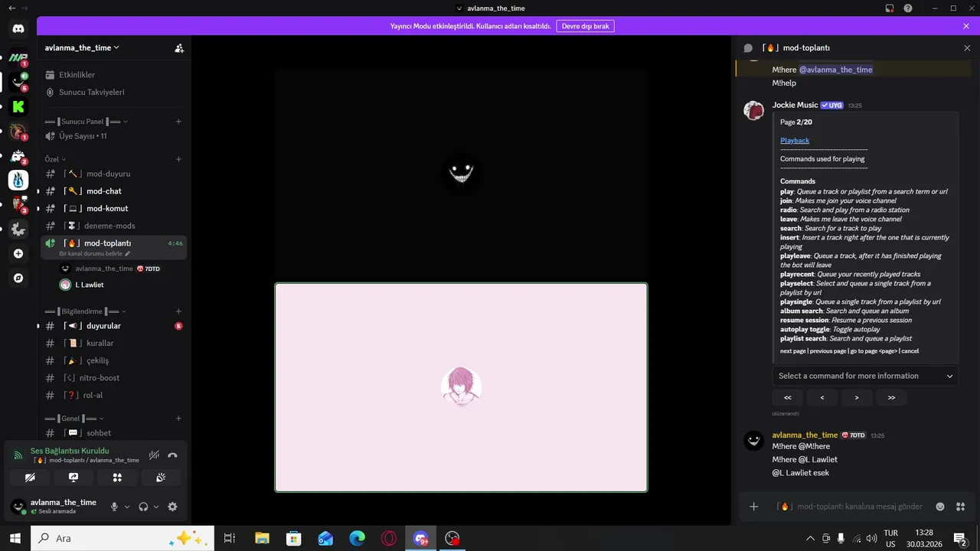Click the green voice connection signal icon
The height and width of the screenshot is (551, 980).
click(x=18, y=455)
